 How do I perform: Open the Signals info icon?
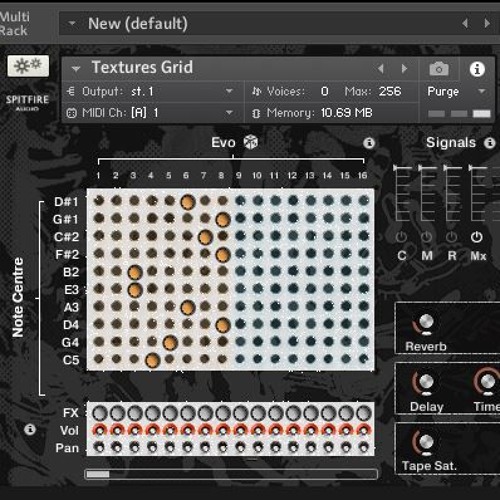pyautogui.click(x=489, y=143)
